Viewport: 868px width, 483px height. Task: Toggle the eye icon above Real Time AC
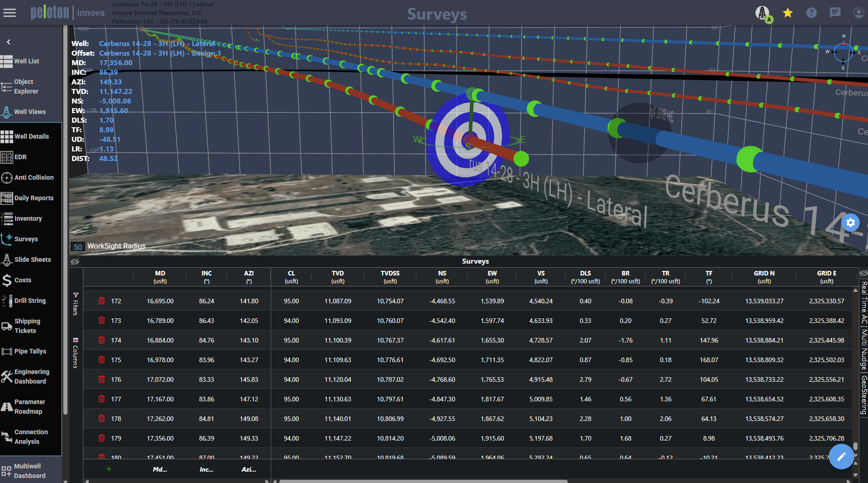864,274
